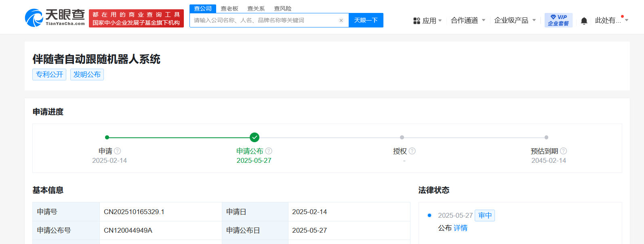Open user account menu 此处有…
644x244 pixels.
611,20
